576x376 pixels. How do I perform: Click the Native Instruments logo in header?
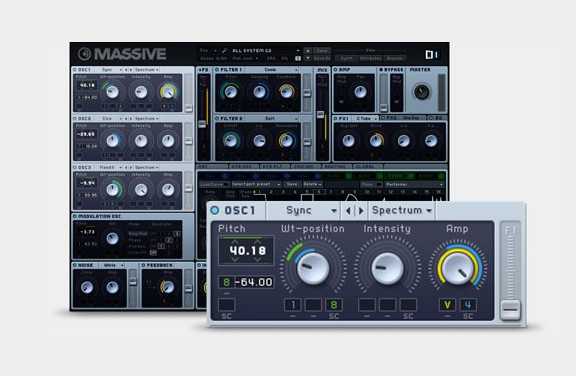432,55
